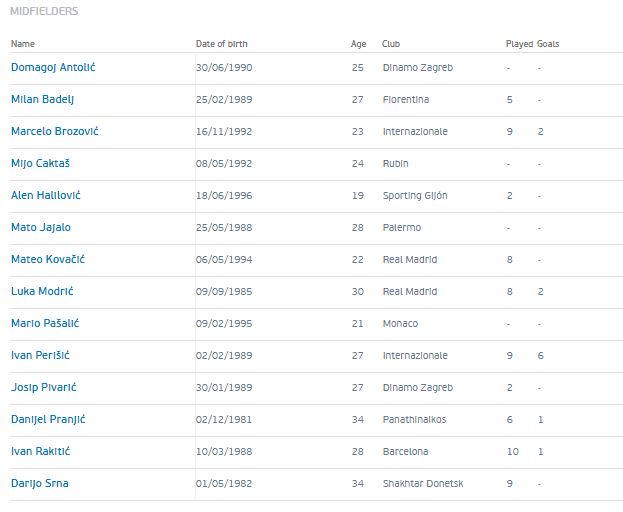Select birth date 08/05/1992 cell
Viewport: 623px width, 512px height.
[x=224, y=163]
